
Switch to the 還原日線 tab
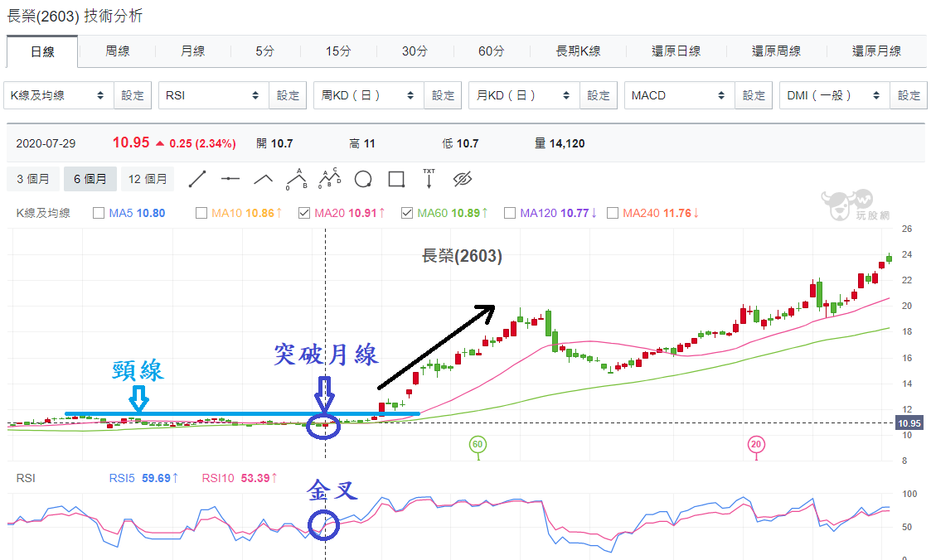click(676, 51)
